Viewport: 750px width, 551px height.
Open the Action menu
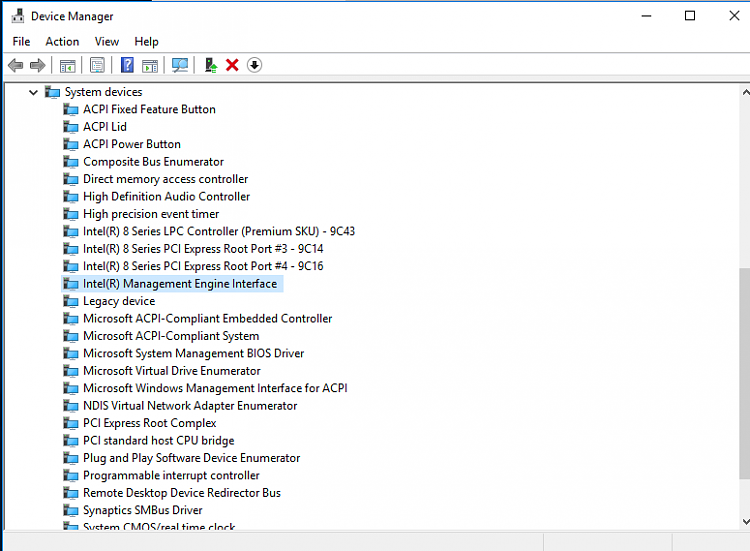tap(62, 42)
